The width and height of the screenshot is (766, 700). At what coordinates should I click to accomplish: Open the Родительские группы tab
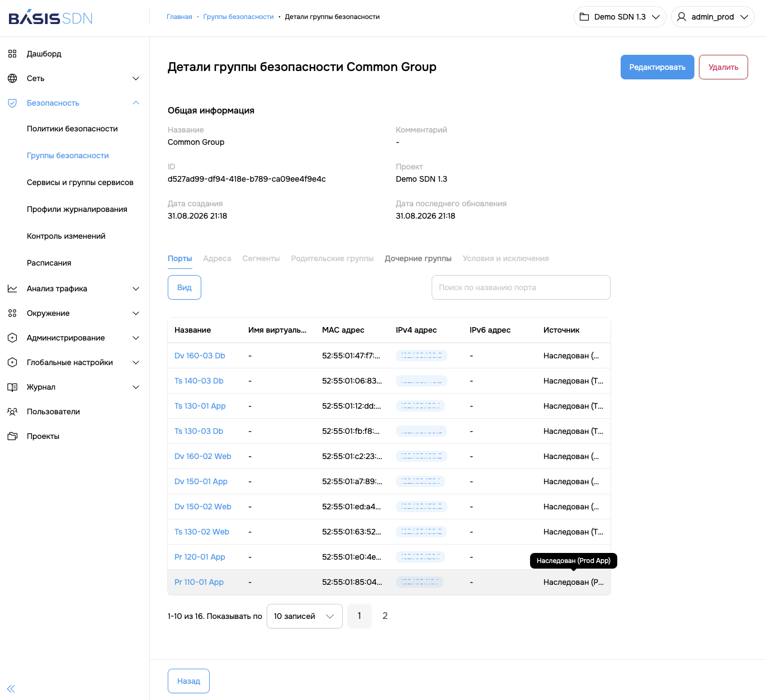pos(332,258)
